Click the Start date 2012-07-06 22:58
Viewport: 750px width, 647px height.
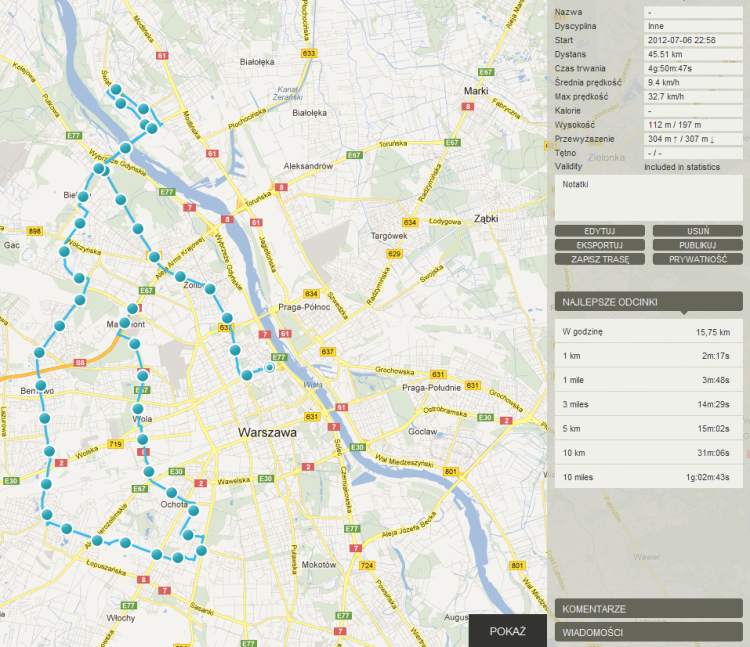[x=693, y=40]
